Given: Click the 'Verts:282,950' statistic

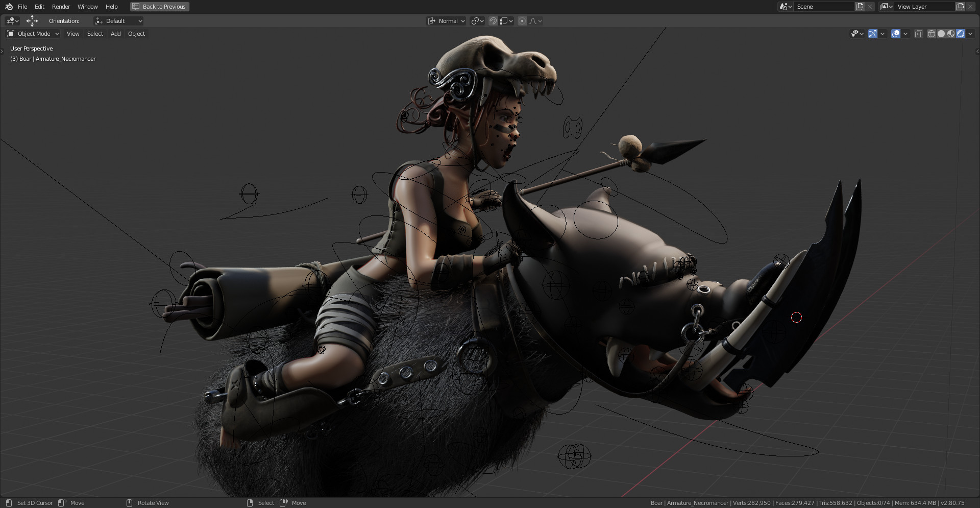Looking at the screenshot, I should tap(752, 503).
